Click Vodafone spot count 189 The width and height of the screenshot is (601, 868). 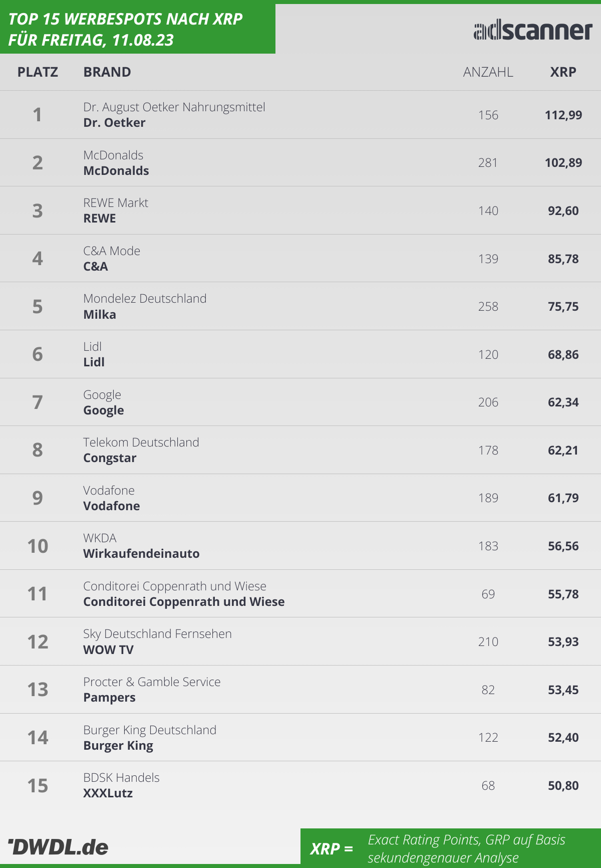point(488,498)
